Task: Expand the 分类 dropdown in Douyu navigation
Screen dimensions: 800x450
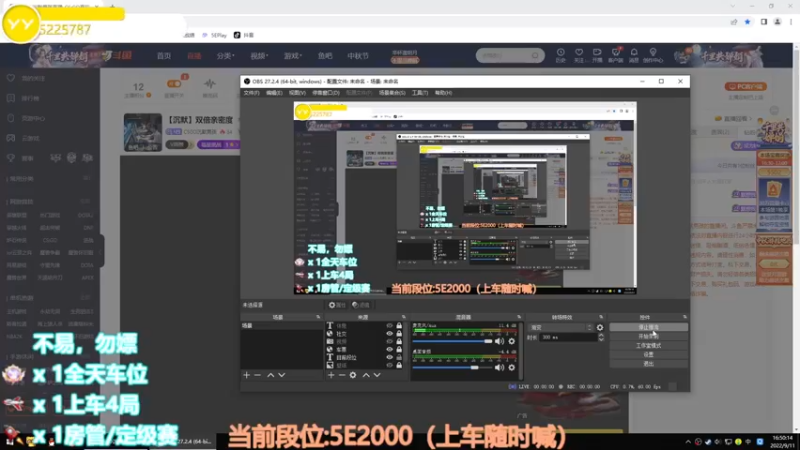Action: [225, 56]
